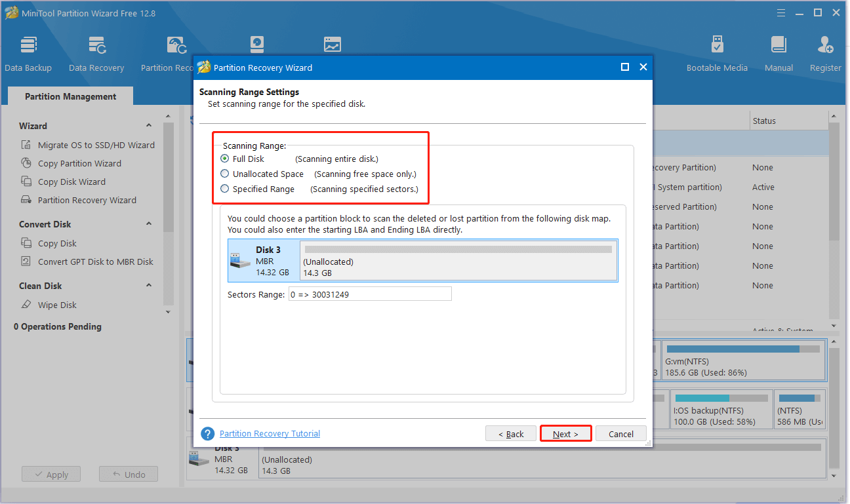
Task: Open the Partition Recovery Tutorial link
Action: click(270, 434)
